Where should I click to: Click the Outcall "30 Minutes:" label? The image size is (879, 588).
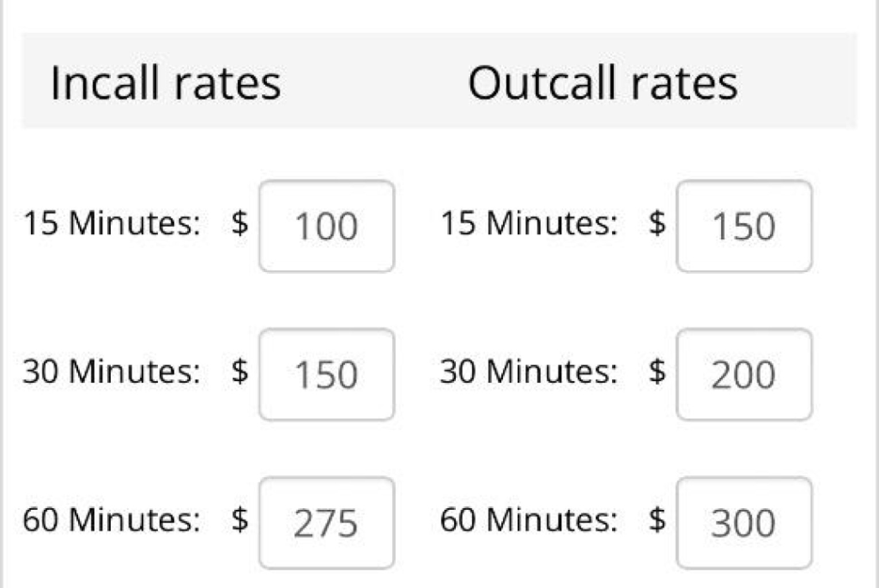(x=529, y=371)
